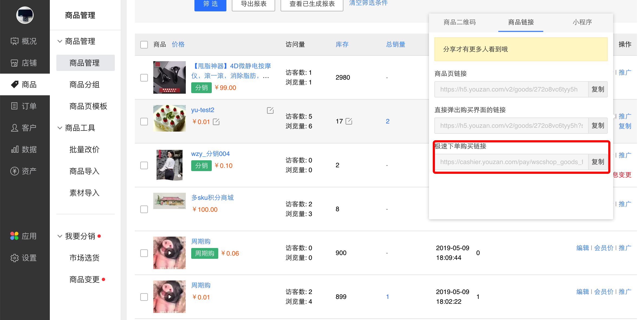Screen dimensions: 644x320
Task: Select the checkbox for wzy_分销004 product
Action: coord(144,165)
